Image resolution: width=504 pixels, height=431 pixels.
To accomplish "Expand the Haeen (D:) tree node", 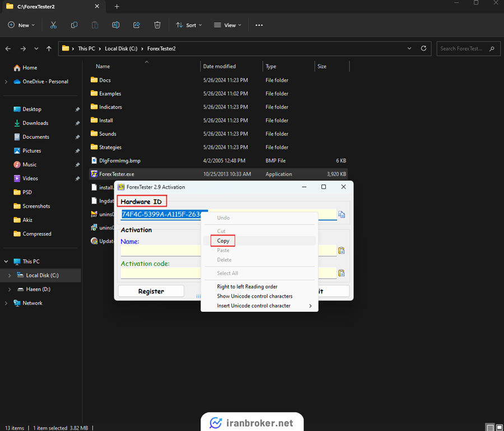I will (x=10, y=289).
